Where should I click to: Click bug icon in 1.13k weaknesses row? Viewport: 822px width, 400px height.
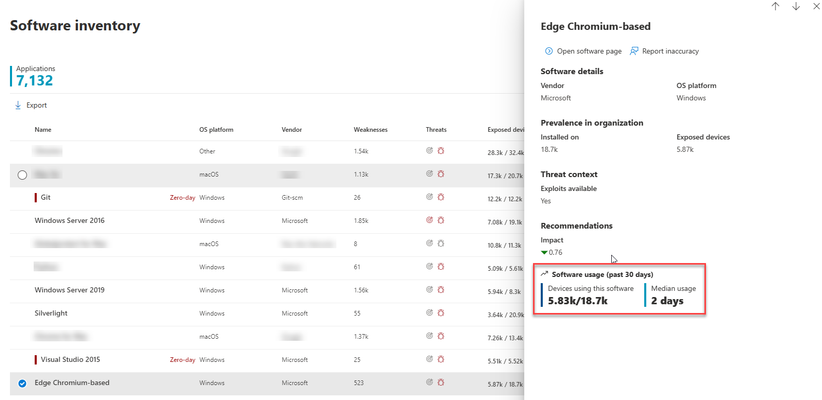[441, 174]
